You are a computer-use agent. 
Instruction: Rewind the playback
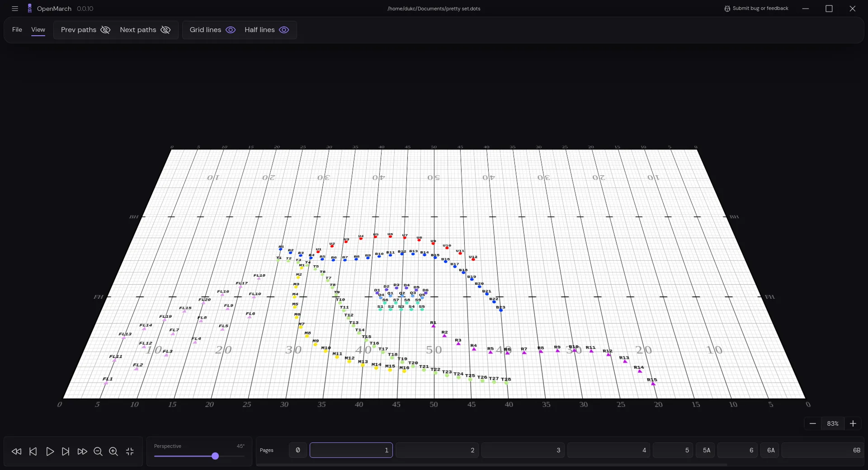click(16, 451)
